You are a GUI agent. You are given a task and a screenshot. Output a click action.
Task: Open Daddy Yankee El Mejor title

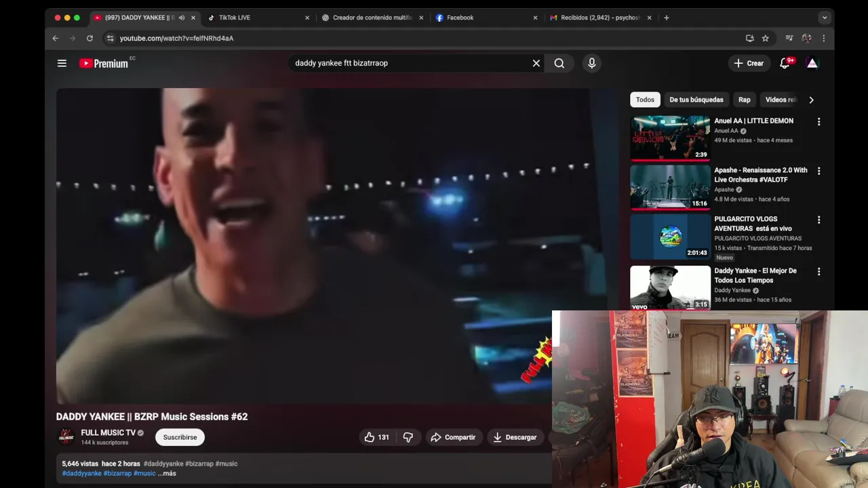pyautogui.click(x=755, y=275)
